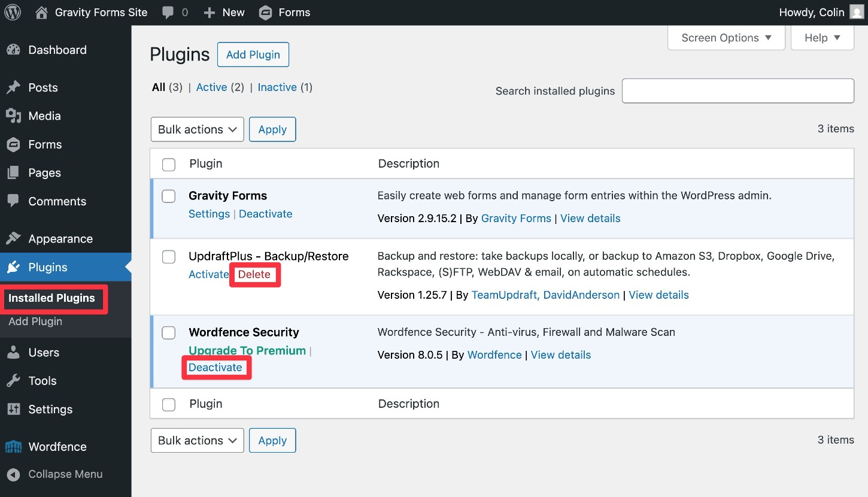
Task: Show All plugins filter
Action: (x=159, y=87)
